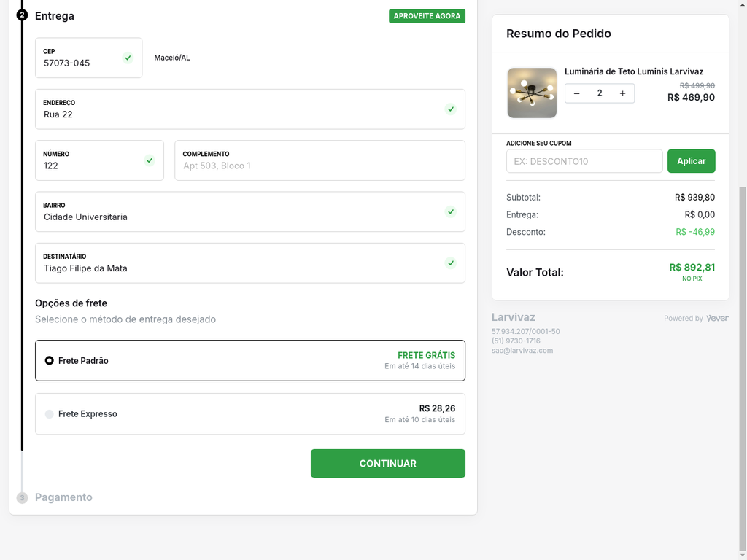Click the checkmark icon in the Número field
The width and height of the screenshot is (747, 560).
150,160
